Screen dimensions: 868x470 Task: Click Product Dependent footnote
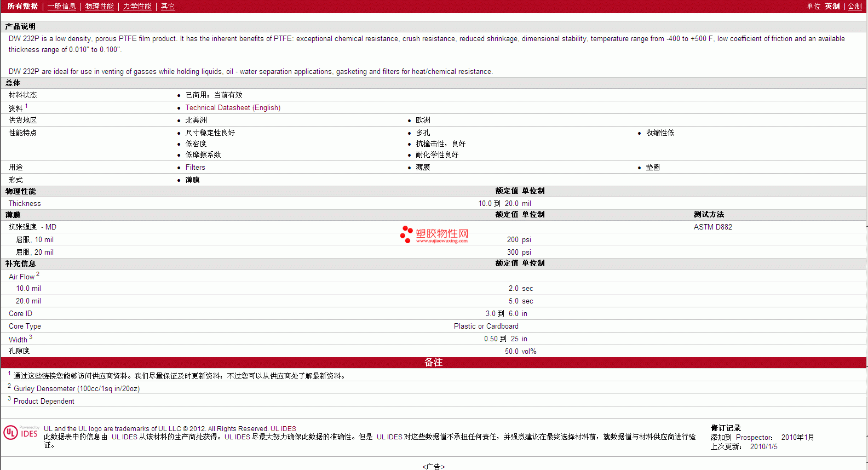[x=44, y=402]
